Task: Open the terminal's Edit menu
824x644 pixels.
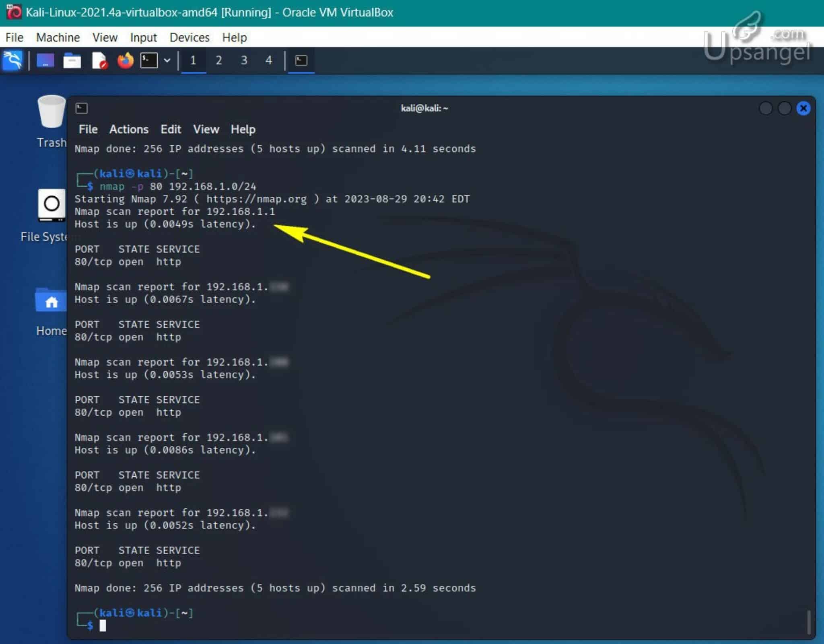Action: tap(171, 130)
